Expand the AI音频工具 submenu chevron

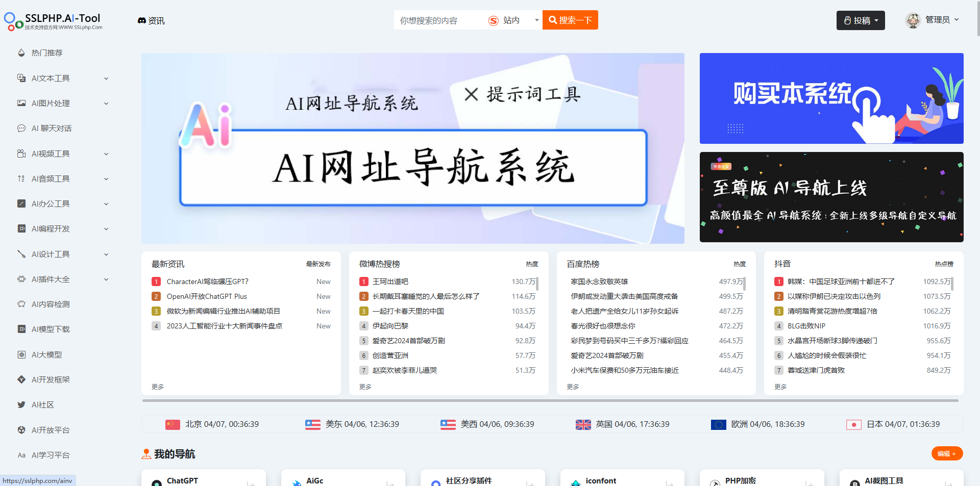(106, 179)
